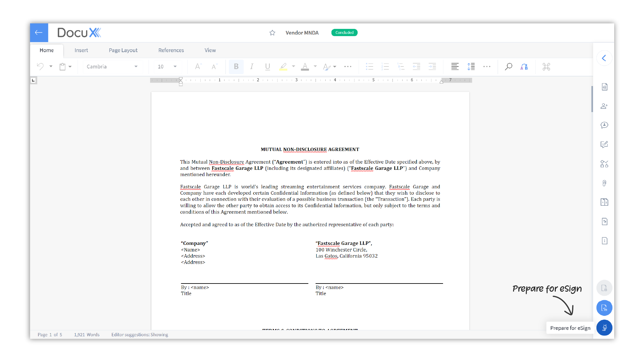644x362 pixels.
Task: Toggle bulleted list
Action: click(370, 67)
